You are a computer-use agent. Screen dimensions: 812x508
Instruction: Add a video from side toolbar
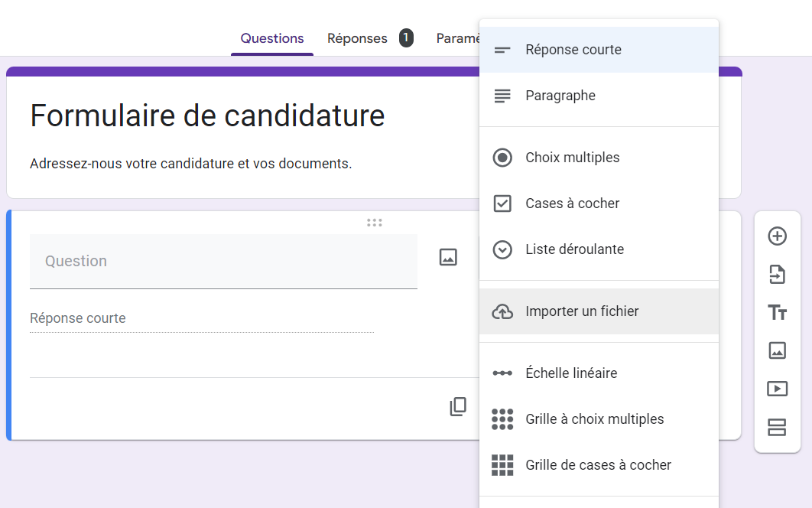(x=777, y=389)
